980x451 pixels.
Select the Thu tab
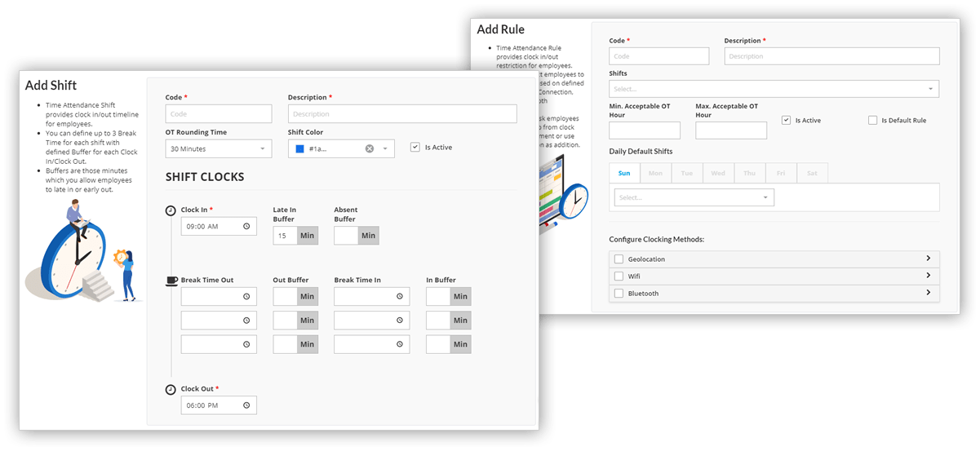coord(749,173)
